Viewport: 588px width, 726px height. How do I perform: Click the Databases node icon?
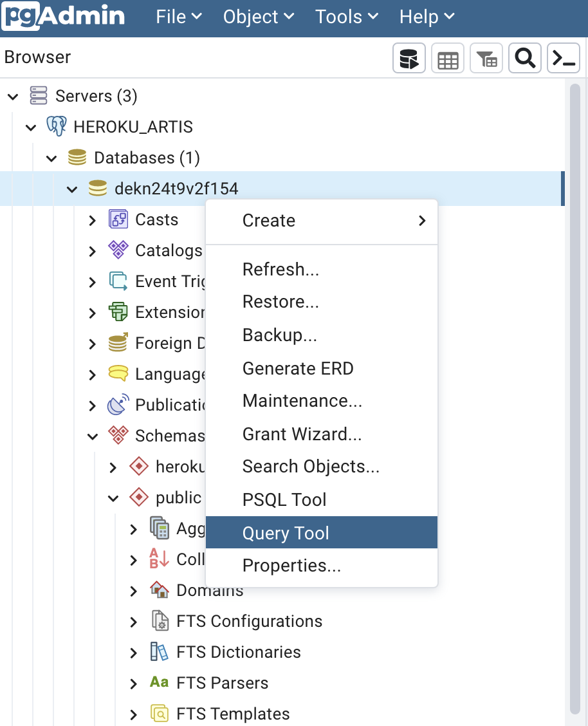tap(77, 158)
